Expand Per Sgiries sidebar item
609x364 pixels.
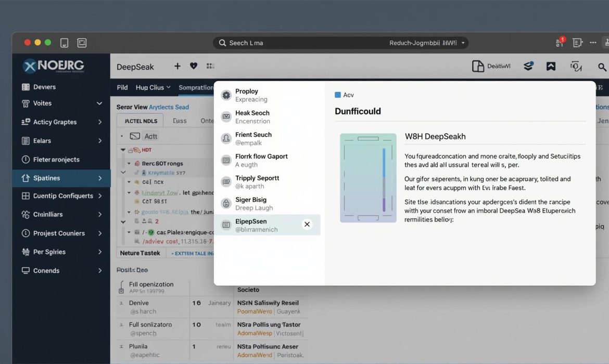(x=61, y=252)
